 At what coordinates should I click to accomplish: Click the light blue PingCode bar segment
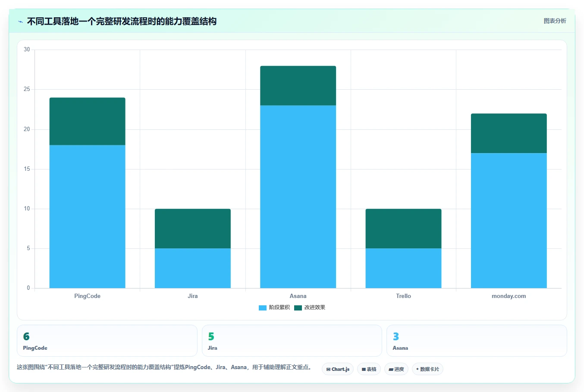pos(88,216)
